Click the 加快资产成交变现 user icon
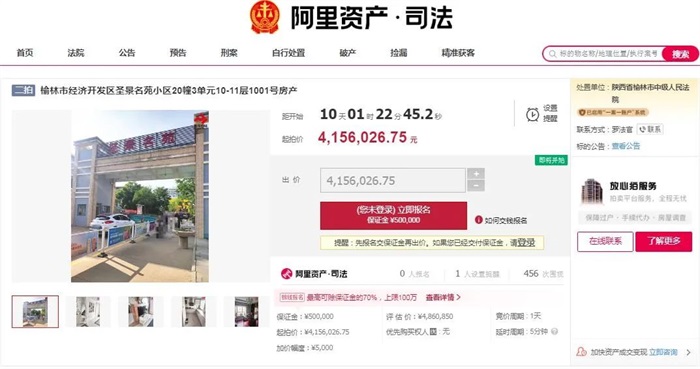700x369 pixels. click(582, 352)
